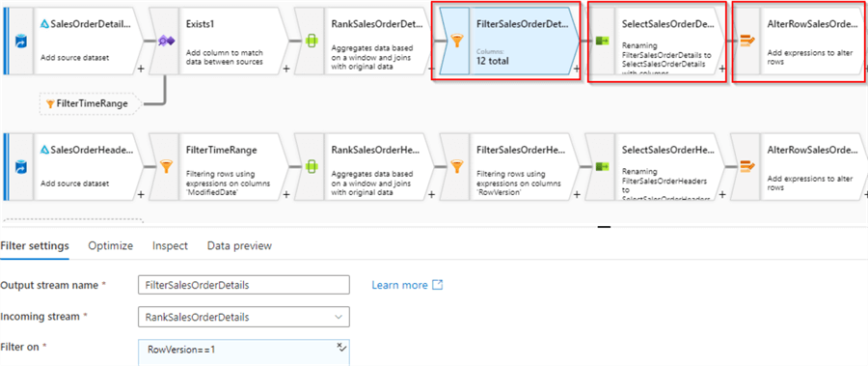Viewport: 868px width, 366px height.
Task: Add transformation after SalesOrderDetail source
Action: (141, 70)
